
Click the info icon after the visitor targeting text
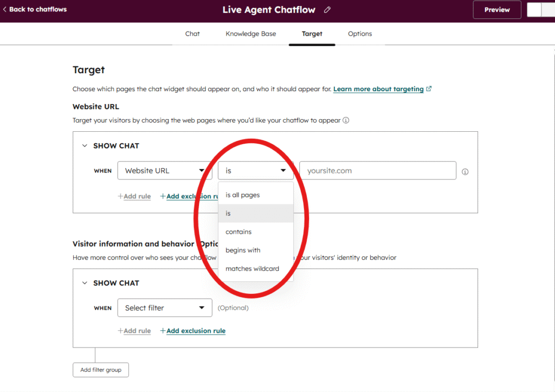pyautogui.click(x=346, y=120)
